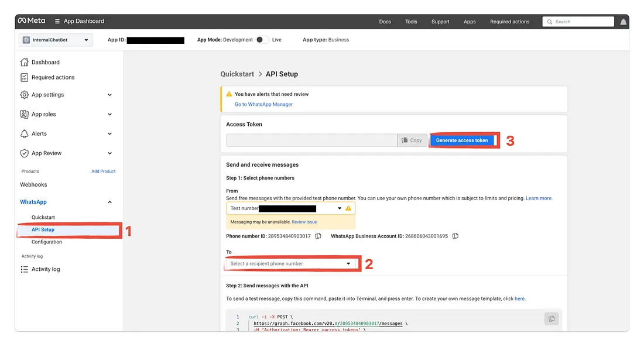The width and height of the screenshot is (644, 347).
Task: Open Required actions in the top navigation
Action: click(x=510, y=22)
